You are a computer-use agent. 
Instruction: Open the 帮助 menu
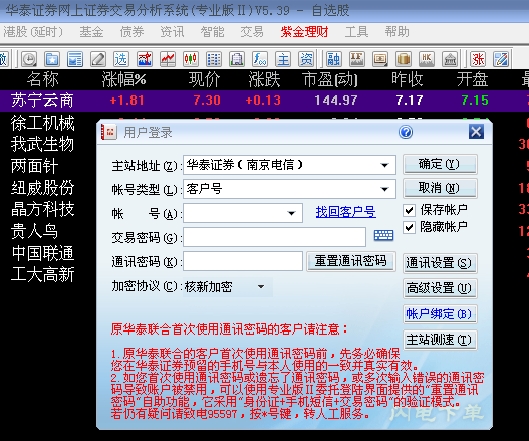pyautogui.click(x=397, y=32)
